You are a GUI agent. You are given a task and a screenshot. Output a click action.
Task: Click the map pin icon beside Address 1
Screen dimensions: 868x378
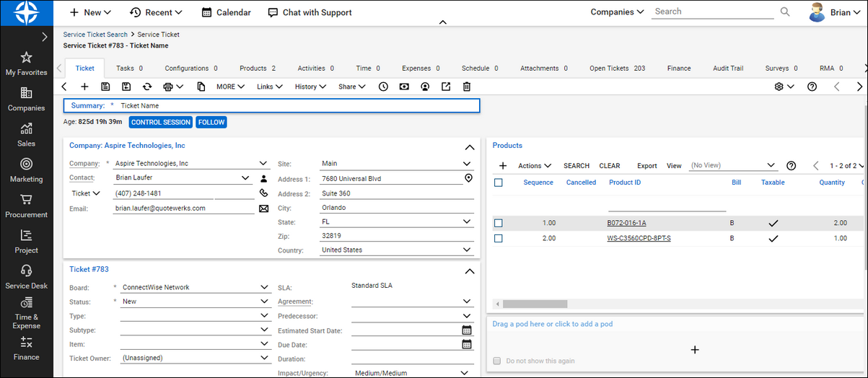pyautogui.click(x=468, y=178)
